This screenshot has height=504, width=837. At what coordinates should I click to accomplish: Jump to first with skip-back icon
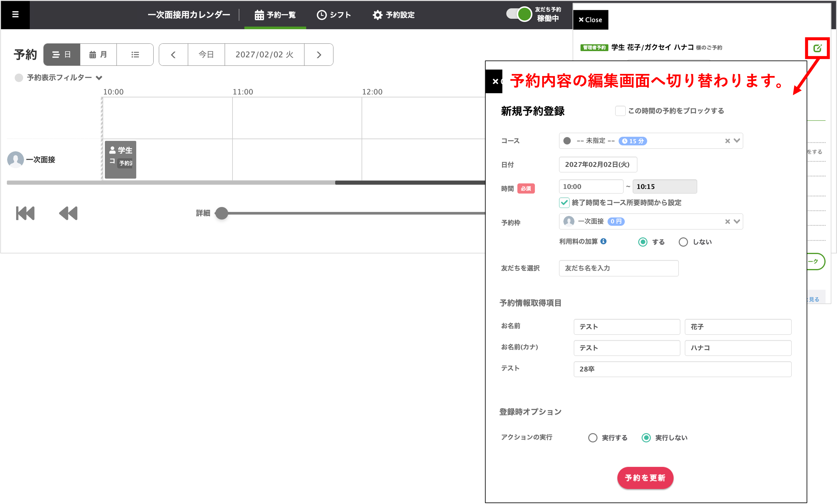coord(25,213)
